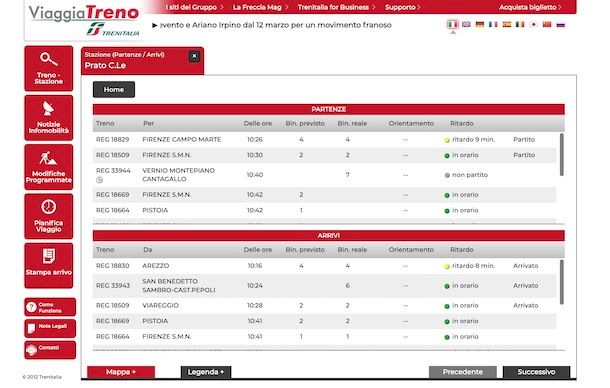Click the clock icon under REG 33944
The width and height of the screenshot is (610, 388).
tap(99, 180)
